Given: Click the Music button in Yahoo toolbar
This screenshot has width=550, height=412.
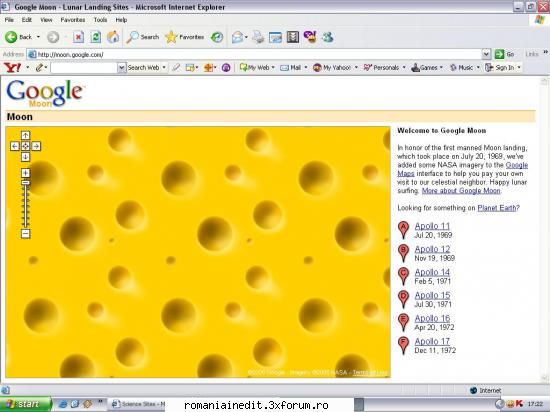Looking at the screenshot, I should pos(462,67).
